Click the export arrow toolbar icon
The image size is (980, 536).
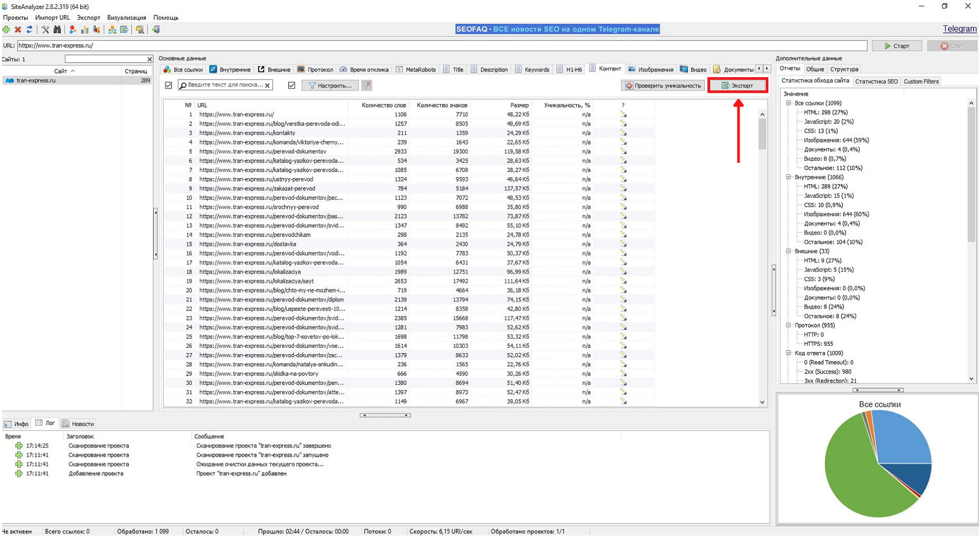coord(124,30)
